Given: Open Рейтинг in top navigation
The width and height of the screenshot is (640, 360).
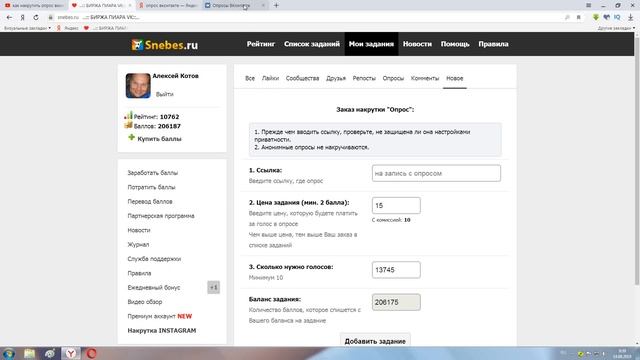Looking at the screenshot, I should [x=261, y=44].
